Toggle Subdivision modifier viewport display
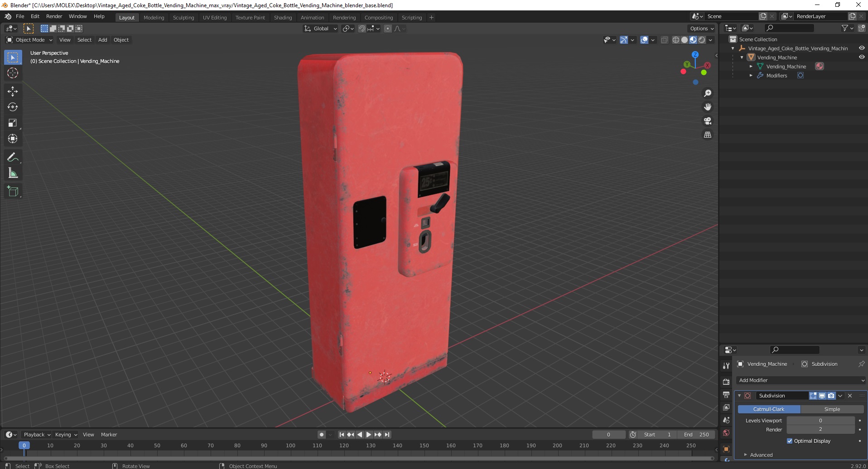Viewport: 868px width, 469px height. [x=822, y=396]
